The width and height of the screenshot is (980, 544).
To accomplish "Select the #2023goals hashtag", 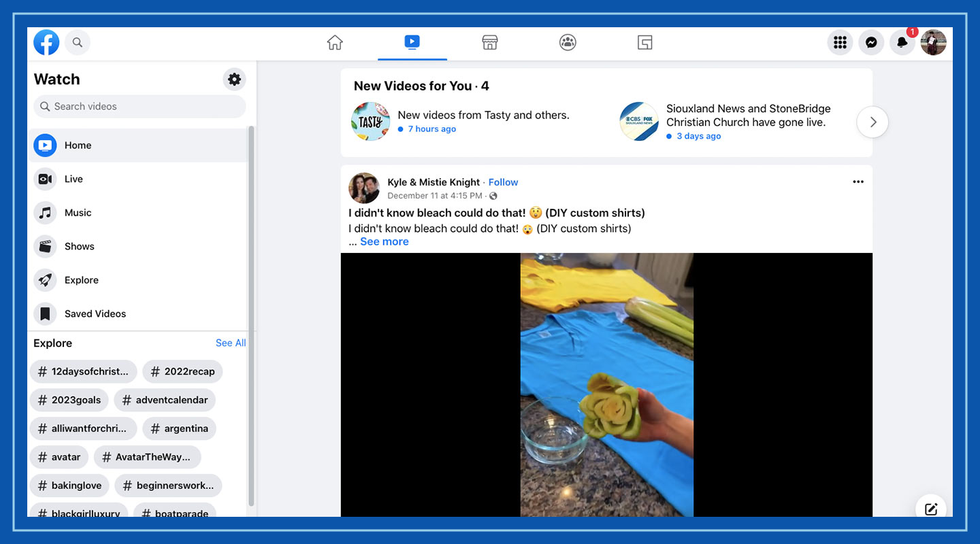I will click(x=69, y=400).
